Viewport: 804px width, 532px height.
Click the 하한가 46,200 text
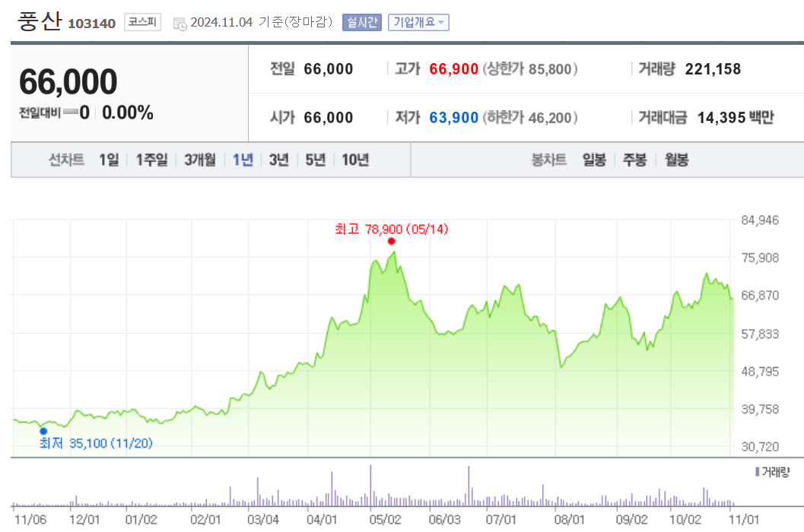[529, 118]
